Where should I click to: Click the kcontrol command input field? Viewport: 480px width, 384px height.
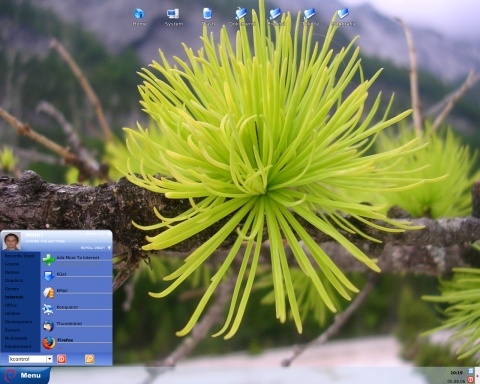pyautogui.click(x=27, y=359)
